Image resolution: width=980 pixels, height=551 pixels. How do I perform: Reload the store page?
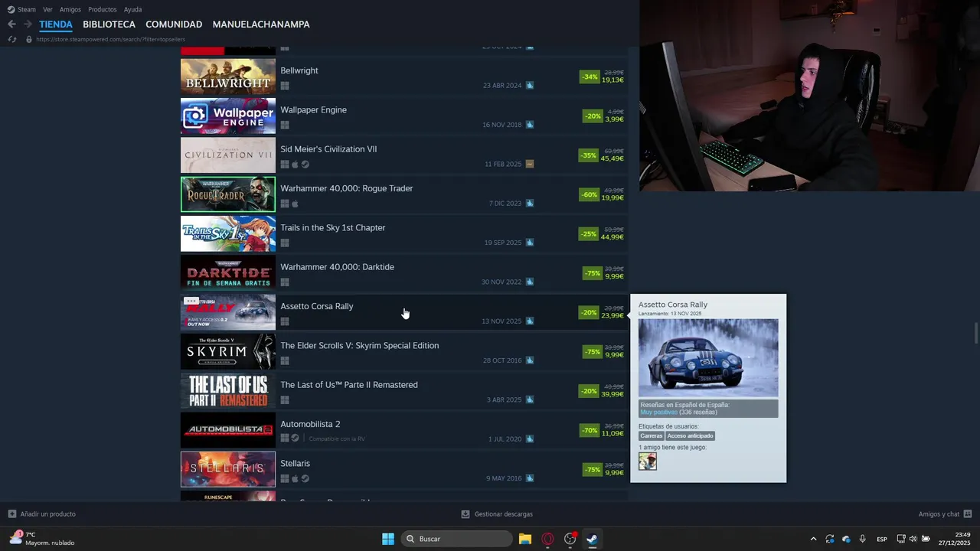point(12,39)
